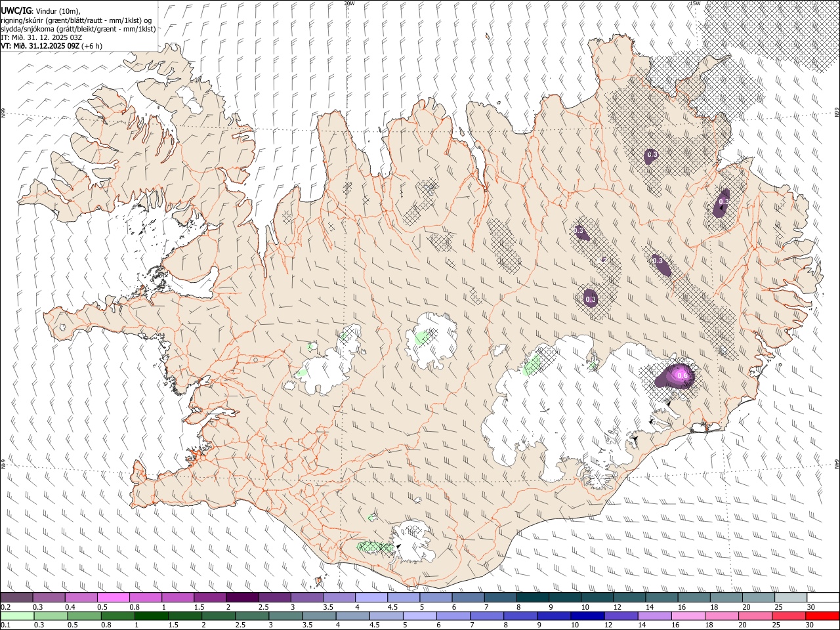Viewport: 840px width, 630px height.
Task: Click the 20W longitude label
Action: click(349, 3)
